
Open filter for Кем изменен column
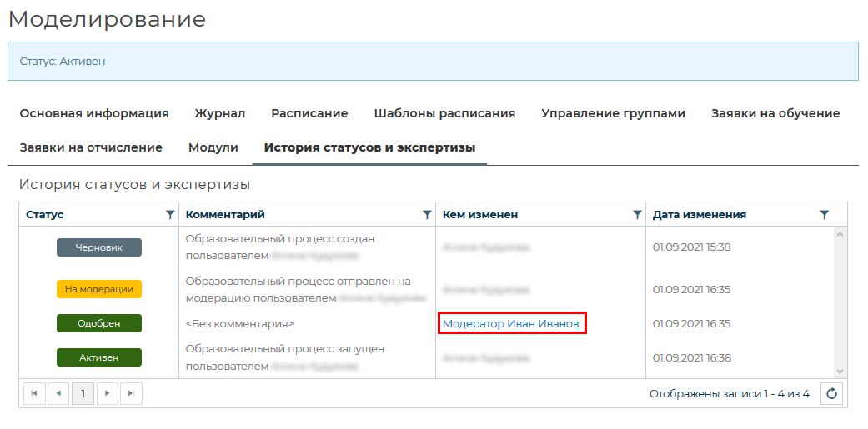coord(637,215)
